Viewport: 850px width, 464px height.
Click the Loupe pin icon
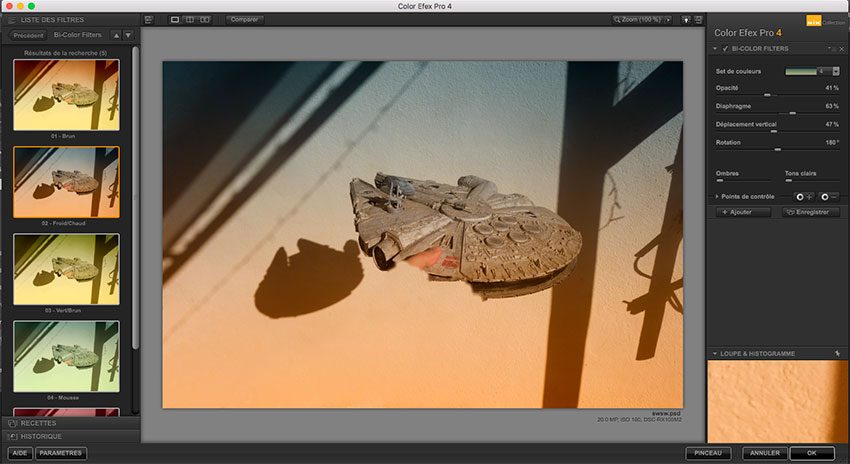point(838,353)
